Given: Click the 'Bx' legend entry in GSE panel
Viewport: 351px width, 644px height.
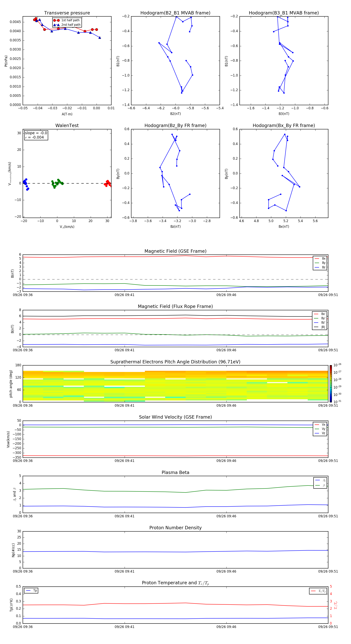Looking at the screenshot, I should click(x=320, y=259).
